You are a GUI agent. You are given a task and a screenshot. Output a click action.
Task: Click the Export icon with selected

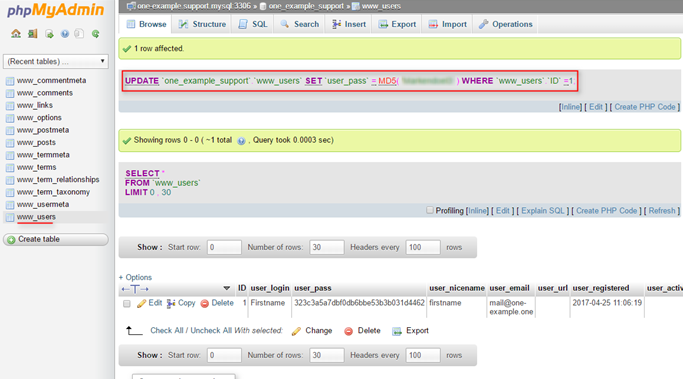[x=396, y=331]
